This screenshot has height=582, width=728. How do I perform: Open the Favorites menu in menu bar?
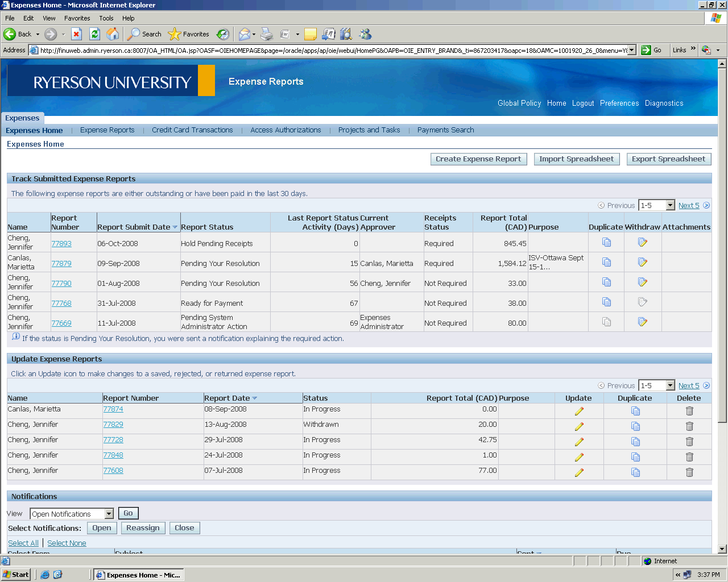pos(77,18)
